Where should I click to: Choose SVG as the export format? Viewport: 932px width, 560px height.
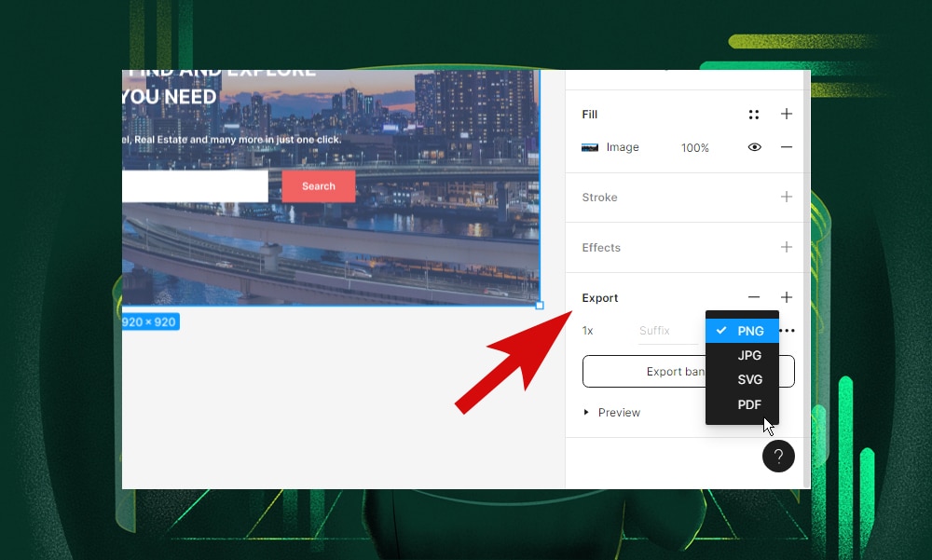(x=749, y=379)
